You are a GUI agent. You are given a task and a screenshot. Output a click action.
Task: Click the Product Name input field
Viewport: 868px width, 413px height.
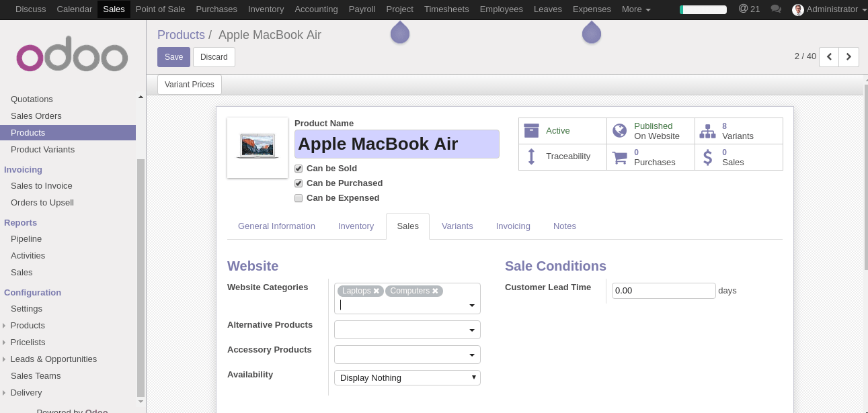pyautogui.click(x=397, y=144)
